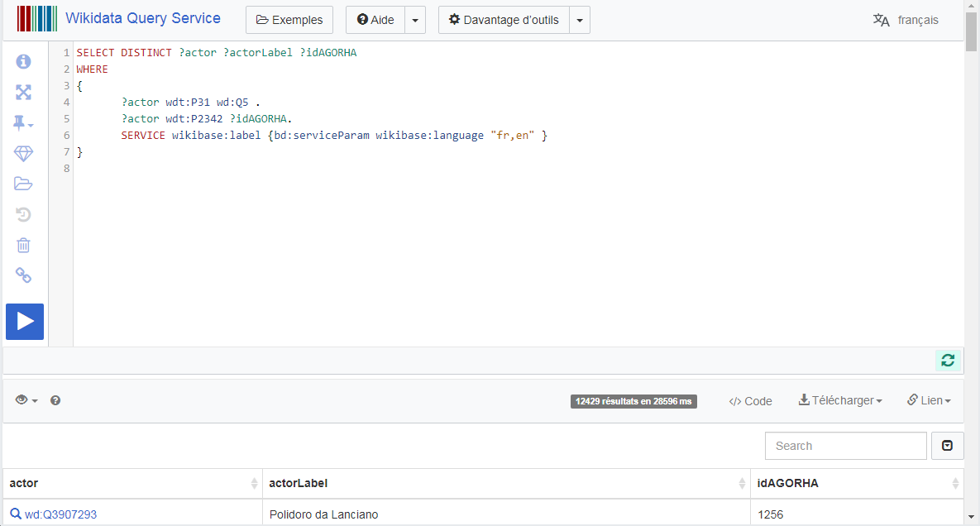Toggle the table options button beside Search
This screenshot has height=526, width=980.
pos(947,446)
